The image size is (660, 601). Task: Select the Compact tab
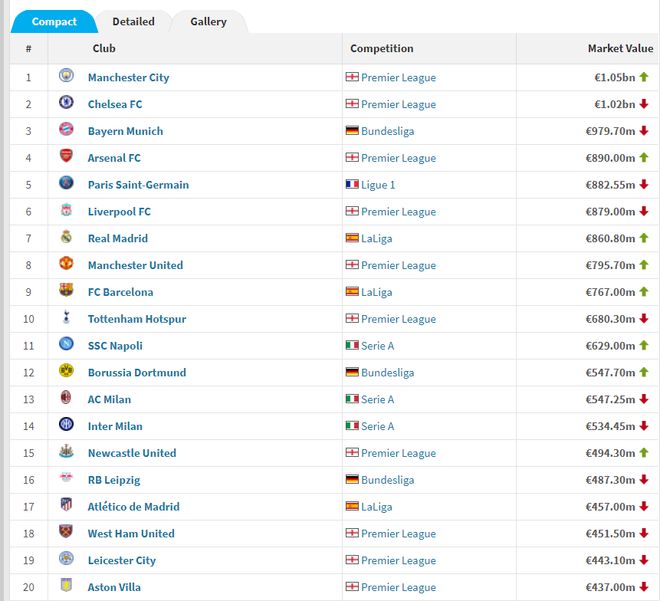tap(54, 21)
